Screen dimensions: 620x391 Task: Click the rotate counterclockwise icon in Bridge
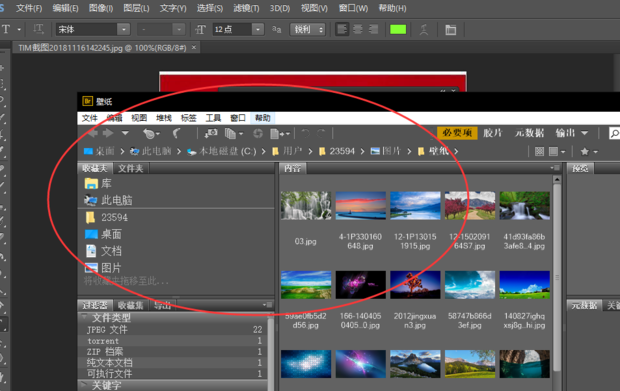(x=305, y=134)
